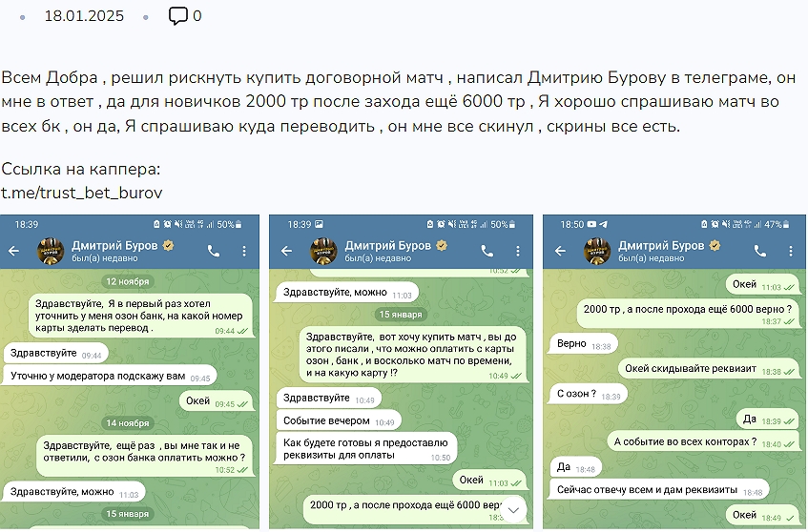Tap scroll-down chevron button in second screenshot
The image size is (808, 532).
coord(513,510)
